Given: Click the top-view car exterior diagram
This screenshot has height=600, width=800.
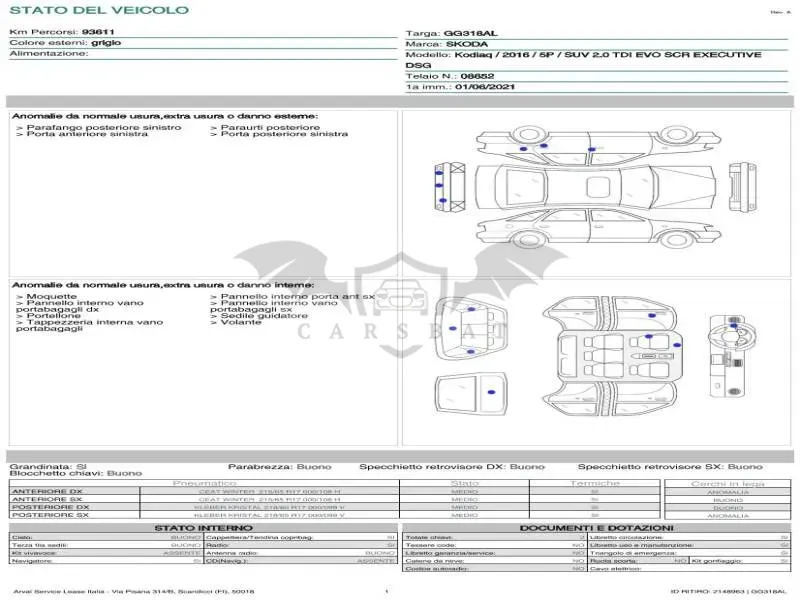Looking at the screenshot, I should click(595, 187).
